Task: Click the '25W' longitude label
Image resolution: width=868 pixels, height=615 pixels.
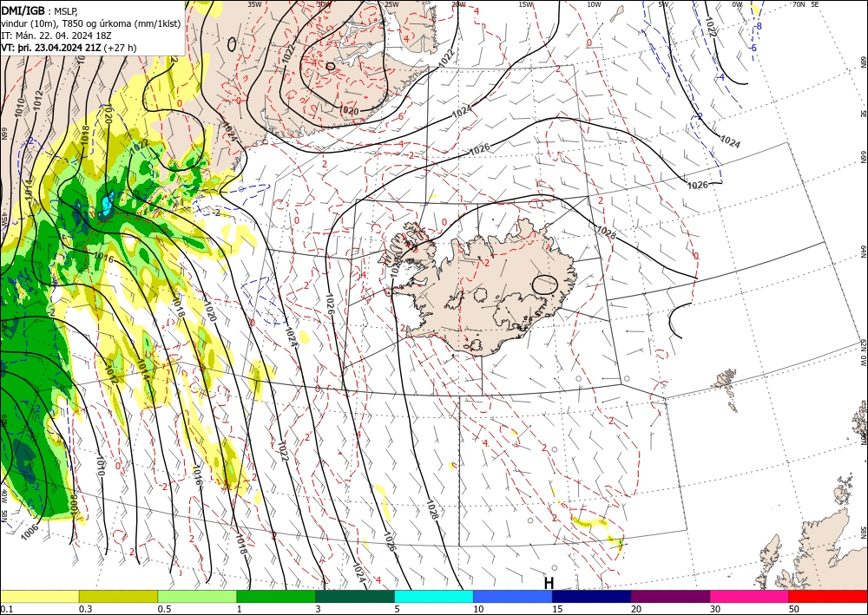Action: tap(391, 4)
